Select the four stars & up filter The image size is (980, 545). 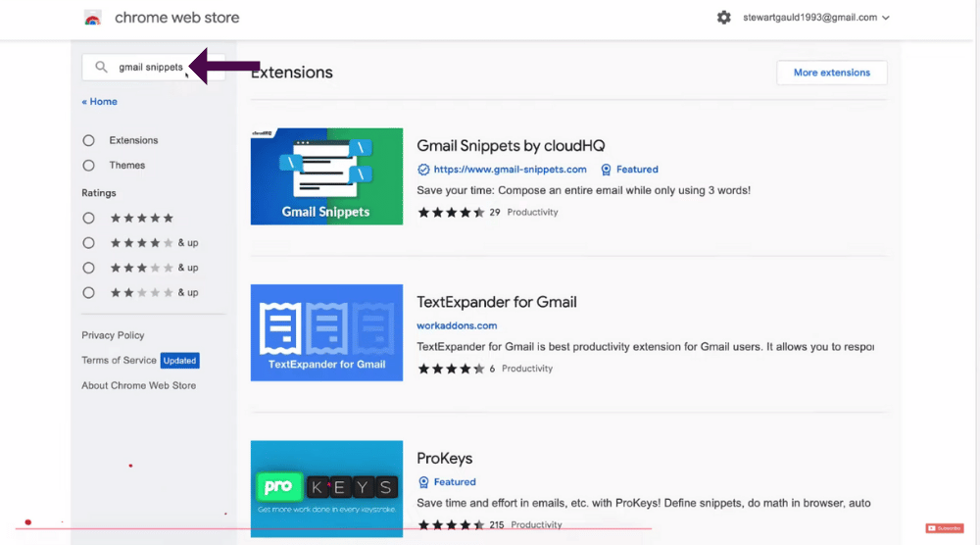[x=89, y=243]
